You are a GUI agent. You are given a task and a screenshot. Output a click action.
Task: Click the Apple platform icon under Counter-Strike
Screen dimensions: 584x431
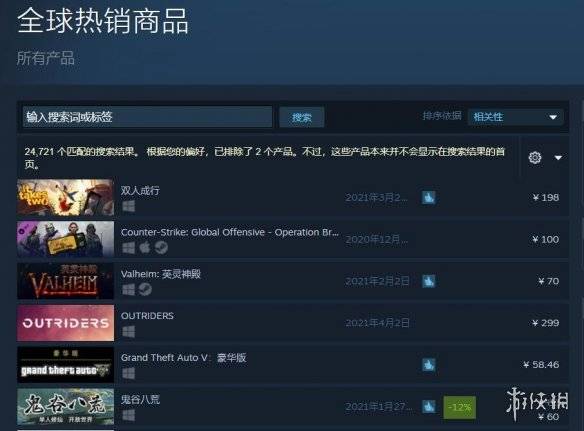coord(145,247)
